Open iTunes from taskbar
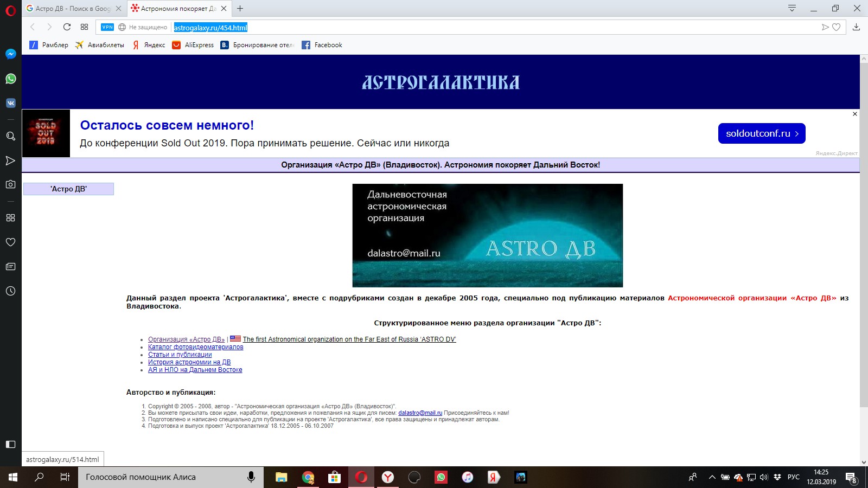The image size is (868, 488). (x=468, y=477)
